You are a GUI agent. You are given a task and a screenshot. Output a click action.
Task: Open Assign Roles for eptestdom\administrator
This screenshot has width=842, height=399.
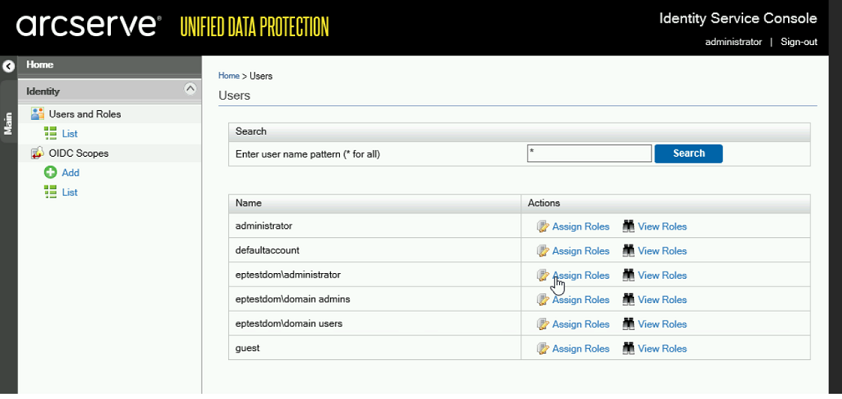(580, 275)
